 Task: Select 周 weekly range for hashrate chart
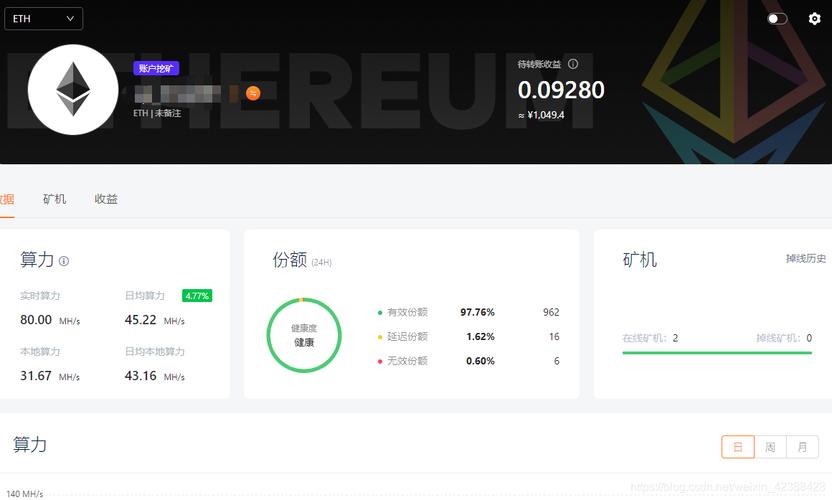[770, 447]
